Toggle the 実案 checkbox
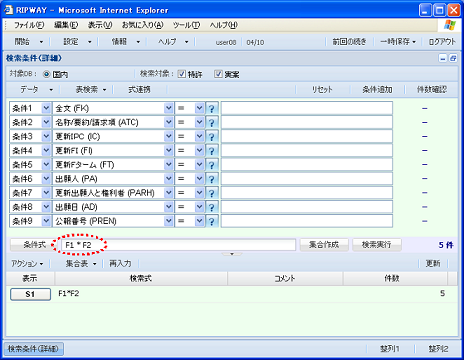The image size is (464, 360). point(218,74)
